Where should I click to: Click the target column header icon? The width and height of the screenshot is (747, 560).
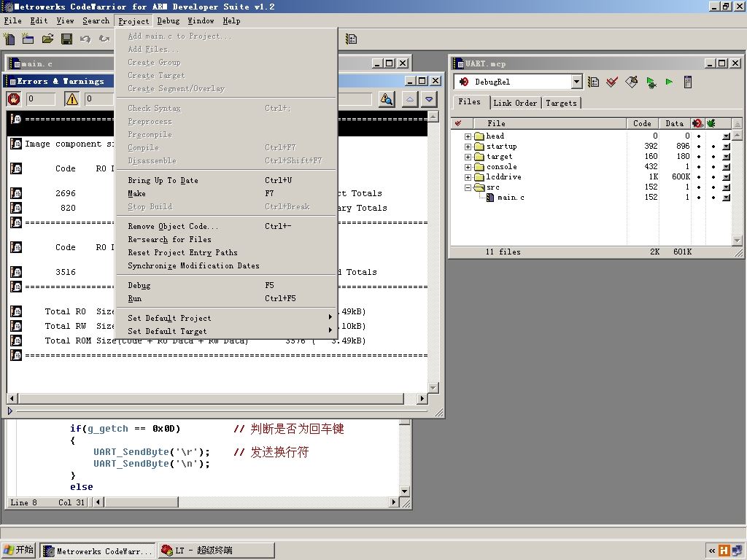(x=697, y=123)
